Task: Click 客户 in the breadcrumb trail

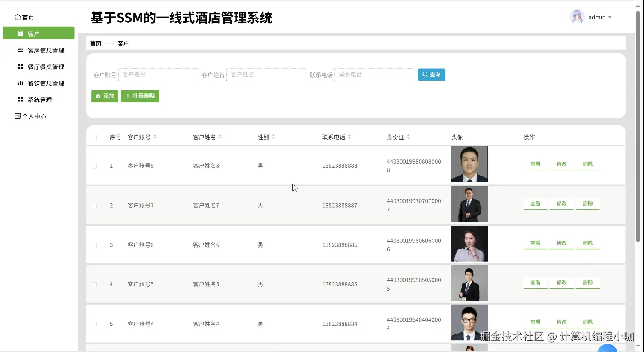Action: (123, 43)
